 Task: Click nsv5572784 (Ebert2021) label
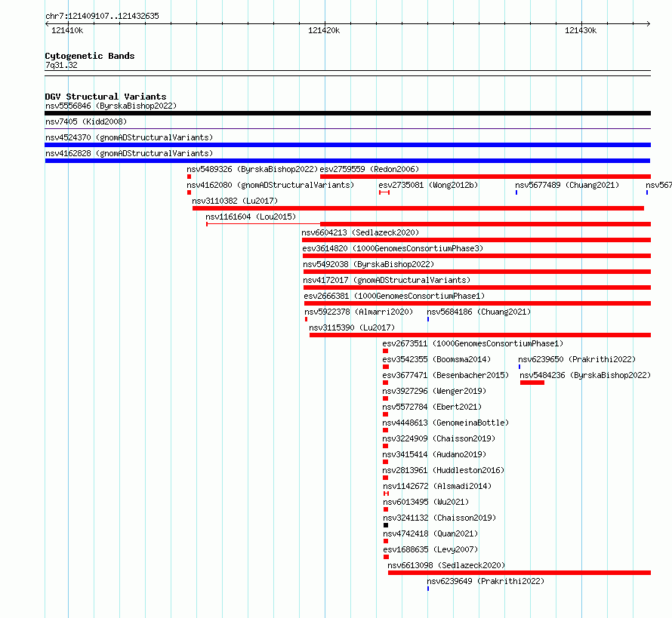click(432, 407)
